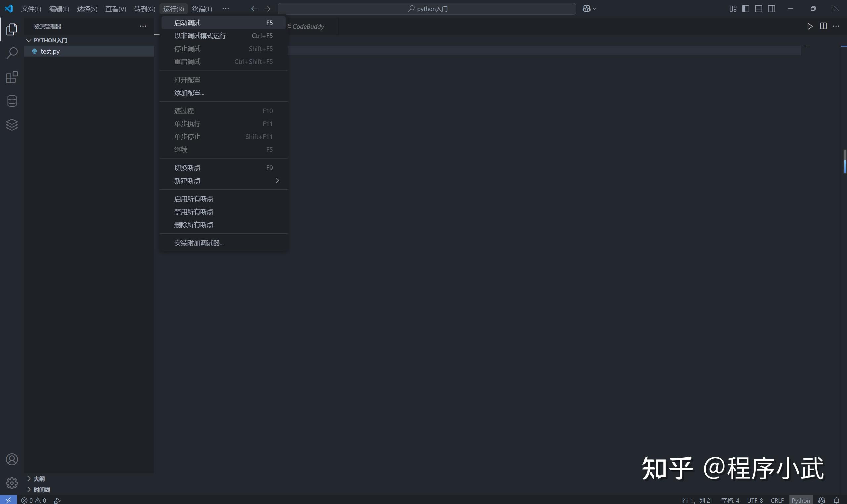The image size is (847, 504).
Task: Run Python file with the play icon
Action: pyautogui.click(x=810, y=26)
